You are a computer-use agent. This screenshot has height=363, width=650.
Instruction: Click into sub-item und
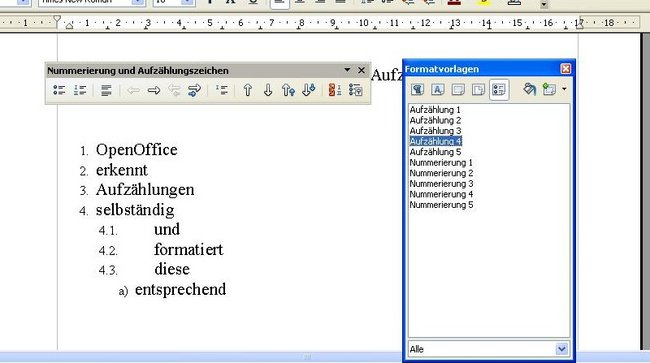[167, 230]
